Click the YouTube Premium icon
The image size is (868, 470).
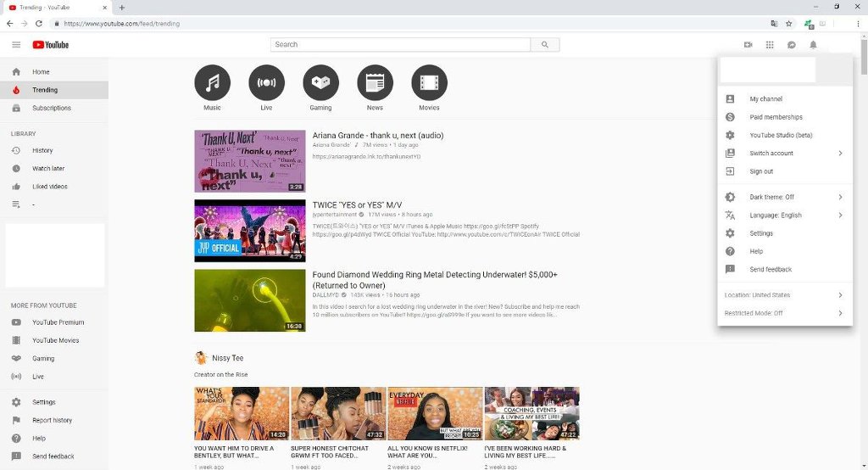click(16, 322)
